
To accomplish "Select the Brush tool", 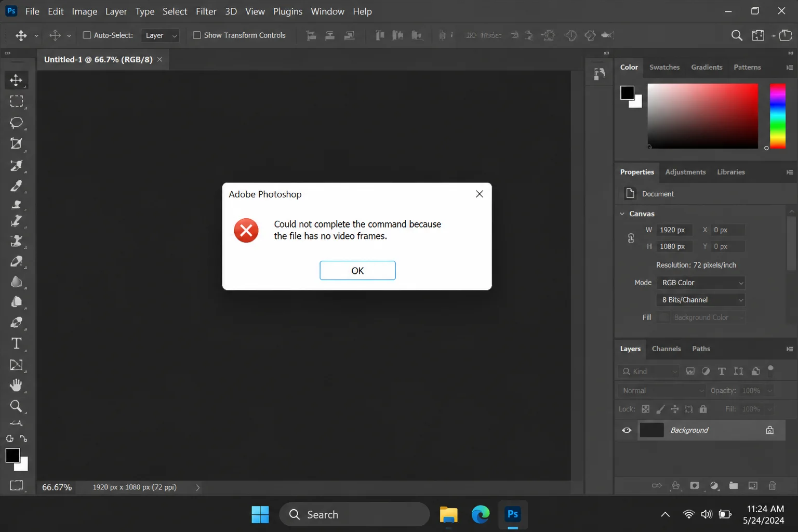I will click(x=16, y=221).
